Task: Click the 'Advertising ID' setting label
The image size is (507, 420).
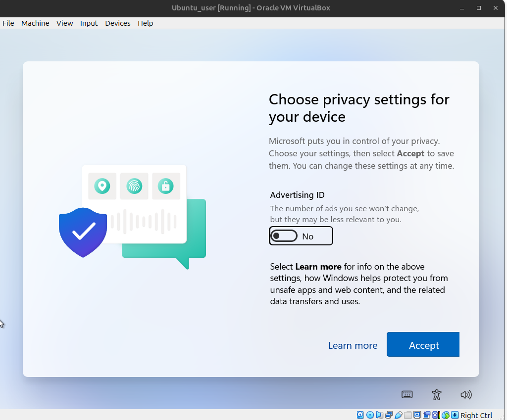Action: [x=297, y=195]
